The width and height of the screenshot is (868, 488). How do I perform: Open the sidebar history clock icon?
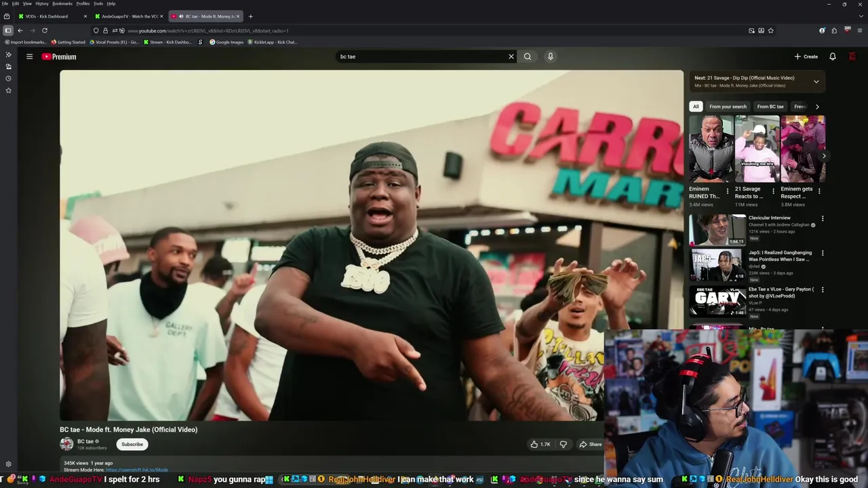(8, 79)
